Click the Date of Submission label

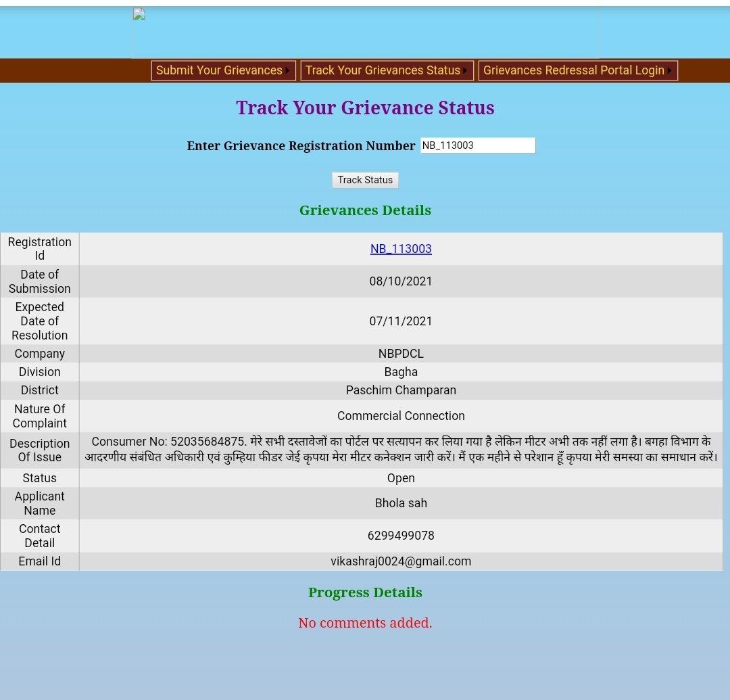pos(40,281)
